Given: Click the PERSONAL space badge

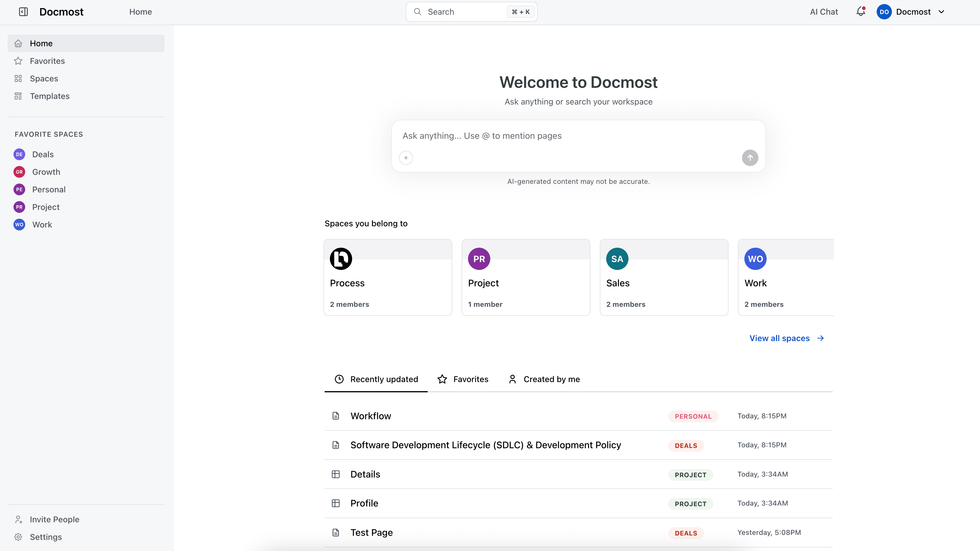Looking at the screenshot, I should (693, 416).
